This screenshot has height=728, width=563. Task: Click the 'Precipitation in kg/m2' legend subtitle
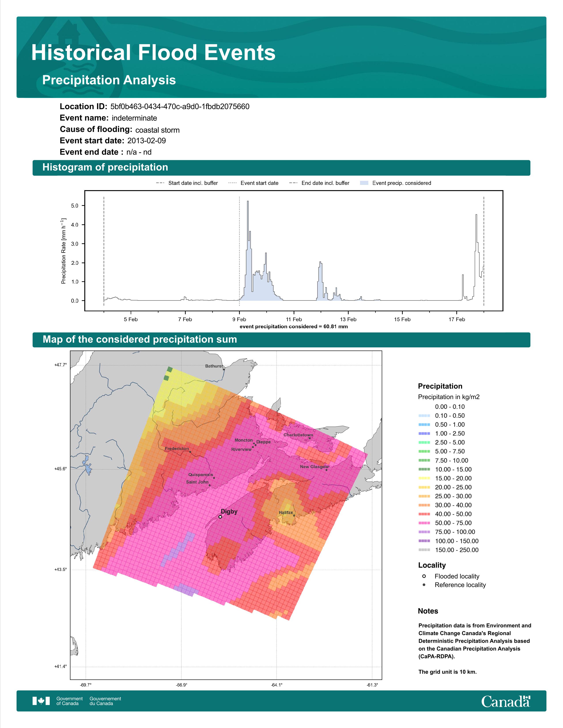coord(449,397)
